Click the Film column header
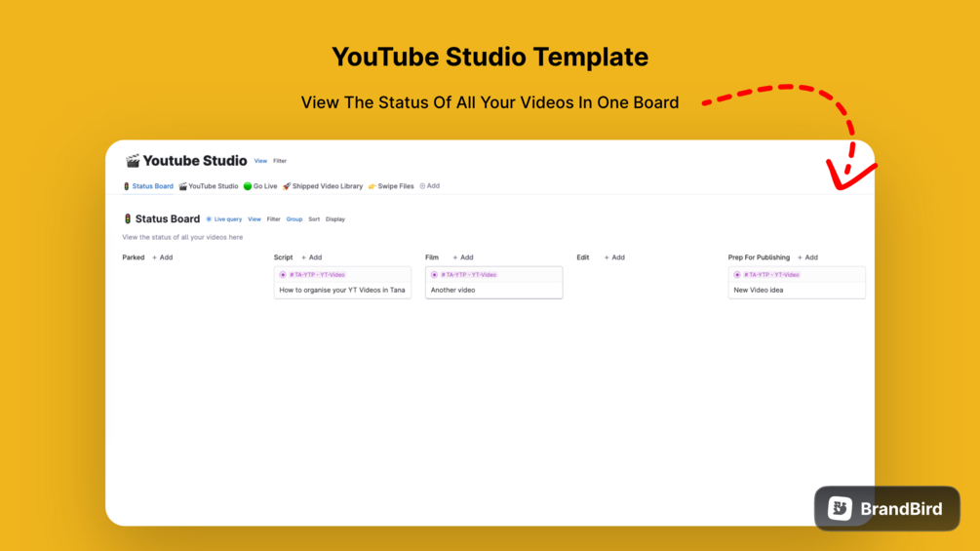The width and height of the screenshot is (980, 551). pos(432,257)
